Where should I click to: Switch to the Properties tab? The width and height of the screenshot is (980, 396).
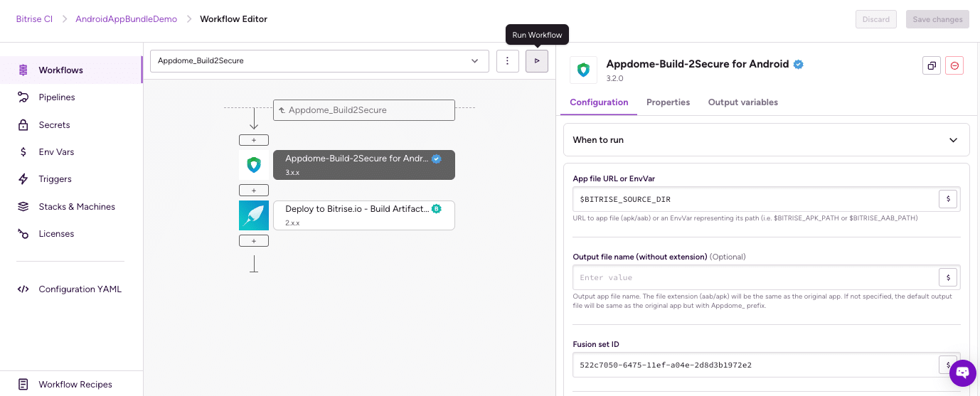(668, 102)
